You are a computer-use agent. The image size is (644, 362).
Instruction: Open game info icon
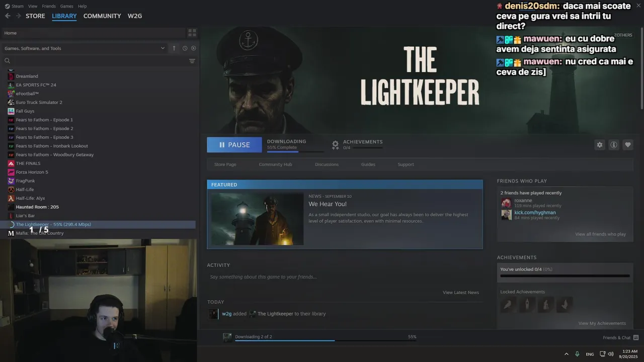614,145
